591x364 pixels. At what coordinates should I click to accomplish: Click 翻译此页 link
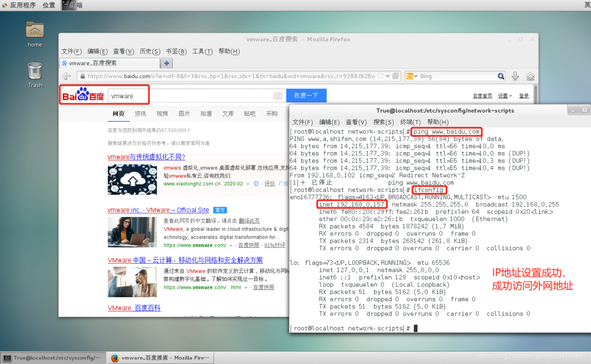click(x=249, y=221)
